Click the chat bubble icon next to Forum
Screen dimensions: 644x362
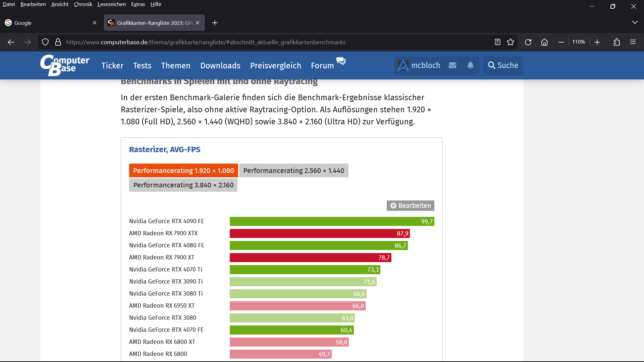click(x=341, y=61)
